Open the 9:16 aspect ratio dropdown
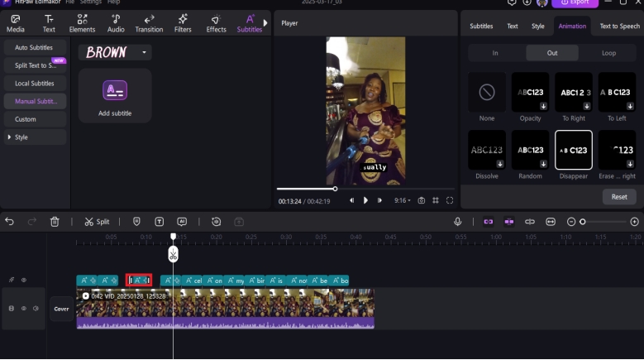The width and height of the screenshot is (644, 360). (402, 200)
